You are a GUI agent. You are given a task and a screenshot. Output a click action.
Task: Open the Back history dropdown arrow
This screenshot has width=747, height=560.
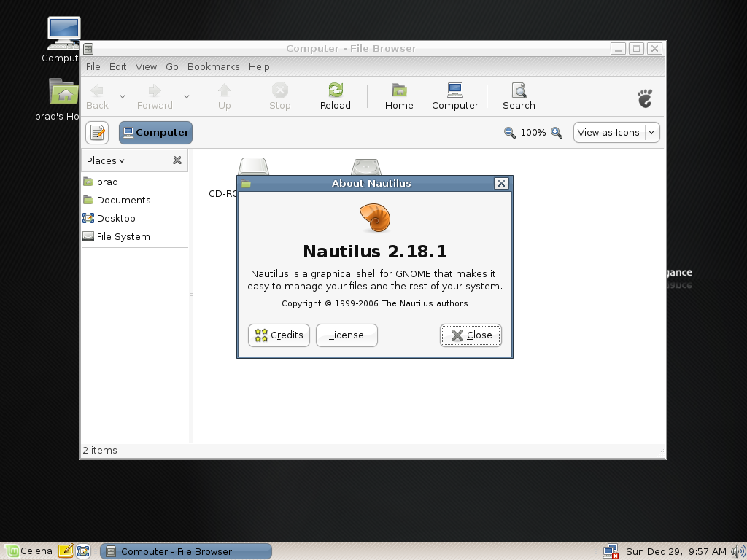pos(123,97)
